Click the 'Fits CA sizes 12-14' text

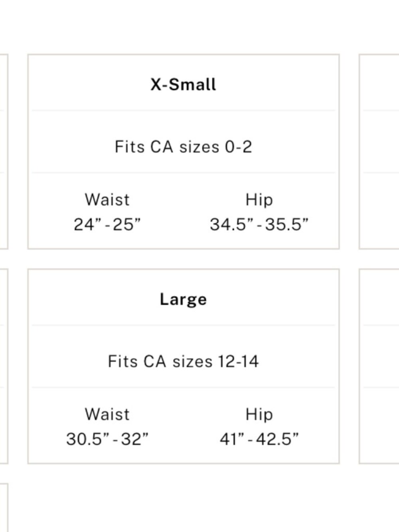point(183,362)
